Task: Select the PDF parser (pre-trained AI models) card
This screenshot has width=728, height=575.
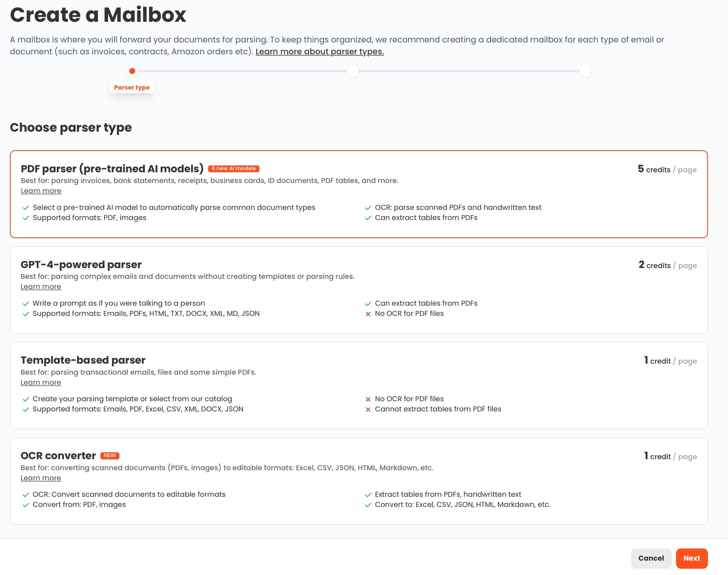Action: click(x=359, y=194)
